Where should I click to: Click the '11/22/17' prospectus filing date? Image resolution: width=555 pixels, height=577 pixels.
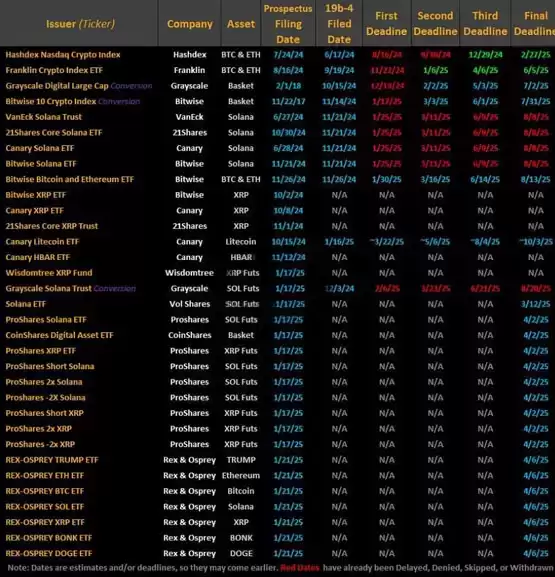tap(289, 101)
